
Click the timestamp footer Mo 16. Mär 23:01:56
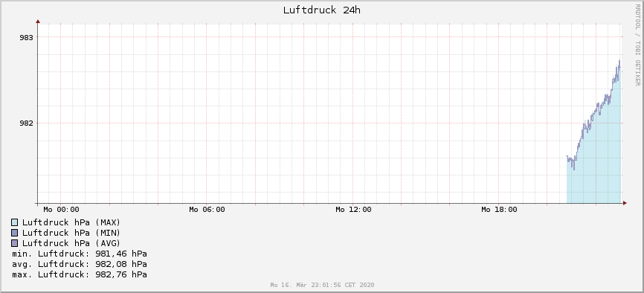coord(322,285)
